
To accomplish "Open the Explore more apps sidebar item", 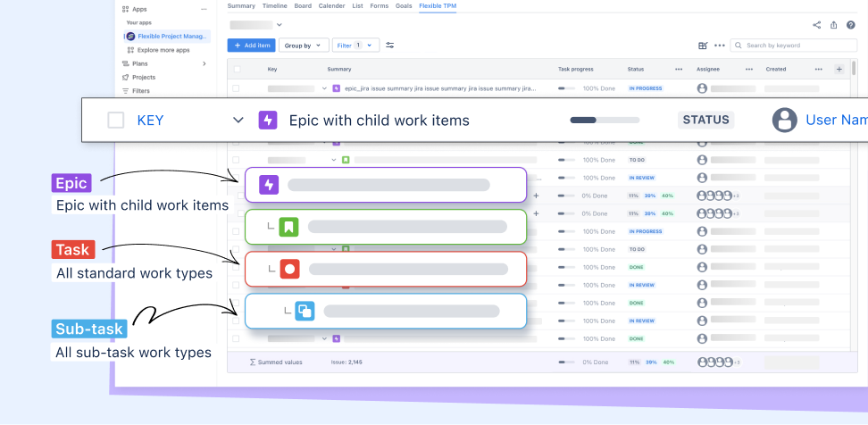I will pos(163,50).
